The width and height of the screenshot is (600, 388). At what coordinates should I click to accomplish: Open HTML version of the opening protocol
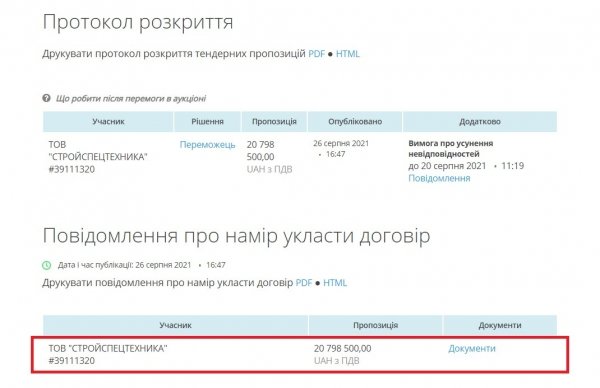[x=347, y=54]
